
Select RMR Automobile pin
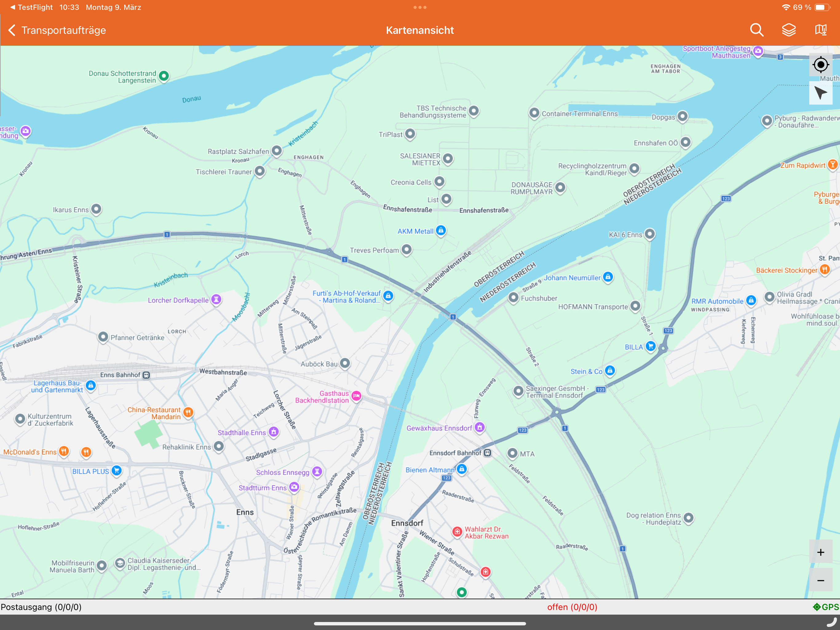coord(751,301)
